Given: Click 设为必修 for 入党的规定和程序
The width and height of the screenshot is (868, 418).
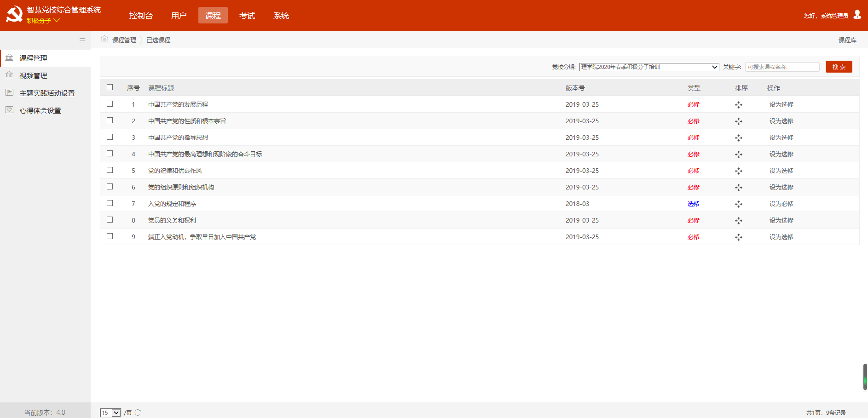Looking at the screenshot, I should click(x=781, y=204).
